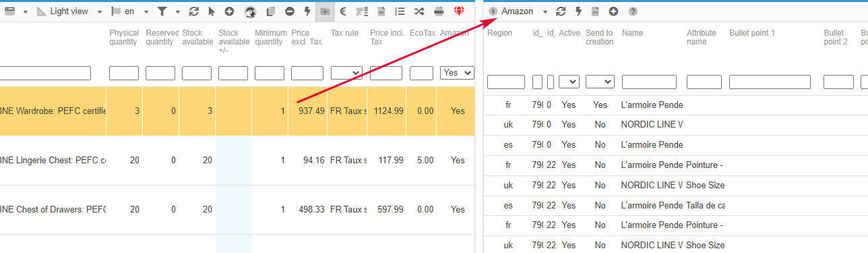The image size is (868, 253).
Task: Click the Name column filter input
Action: (x=649, y=82)
